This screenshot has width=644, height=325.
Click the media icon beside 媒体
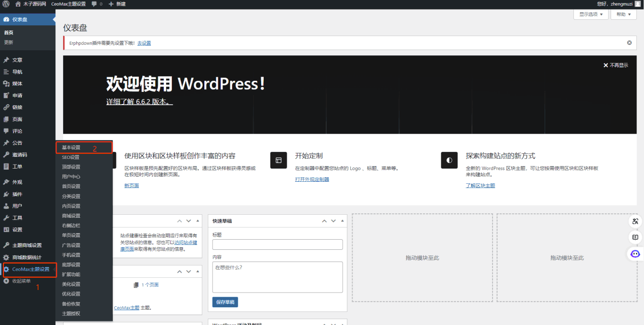tap(6, 84)
